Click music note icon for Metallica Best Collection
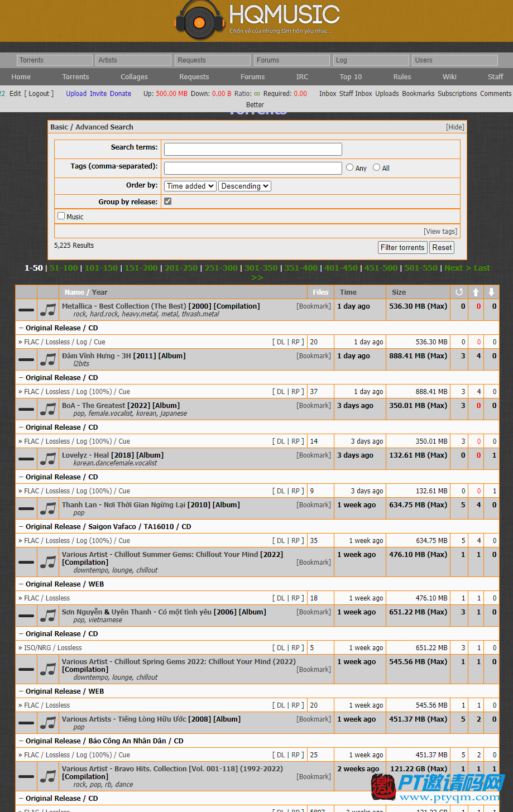This screenshot has height=812, width=513. tap(48, 310)
